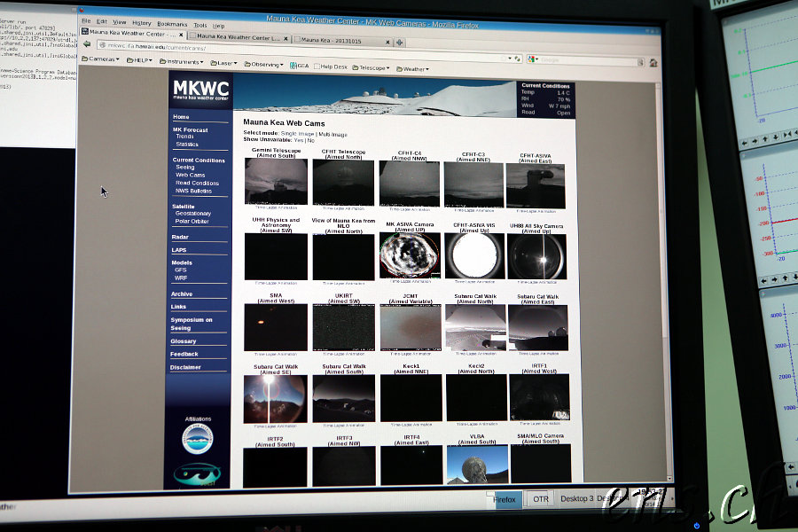The width and height of the screenshot is (798, 532).
Task: Expand the HELP bookmark folder
Action: [x=139, y=60]
